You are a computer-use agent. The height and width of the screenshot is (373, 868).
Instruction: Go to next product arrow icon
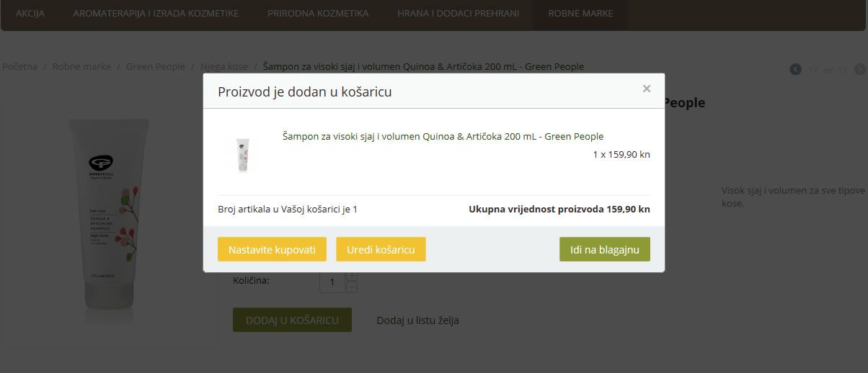click(859, 69)
